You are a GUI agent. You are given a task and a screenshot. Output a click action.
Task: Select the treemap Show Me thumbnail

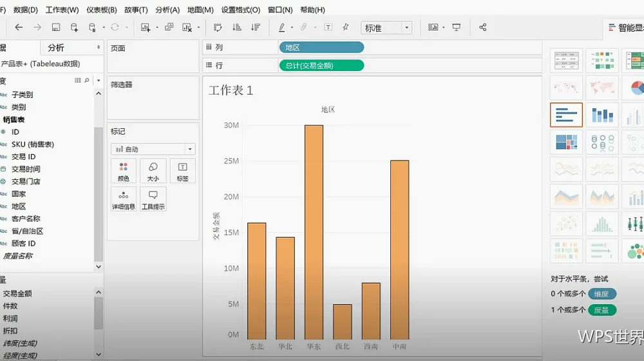pyautogui.click(x=566, y=142)
